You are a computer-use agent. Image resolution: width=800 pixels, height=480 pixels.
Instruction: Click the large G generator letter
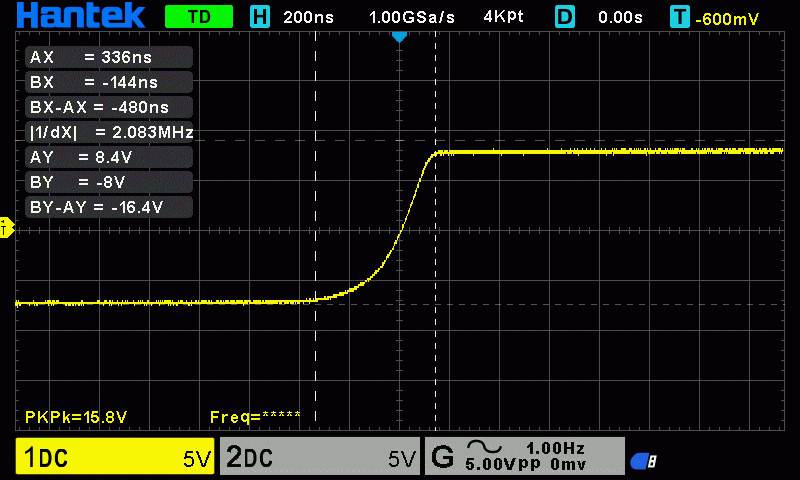coord(442,456)
